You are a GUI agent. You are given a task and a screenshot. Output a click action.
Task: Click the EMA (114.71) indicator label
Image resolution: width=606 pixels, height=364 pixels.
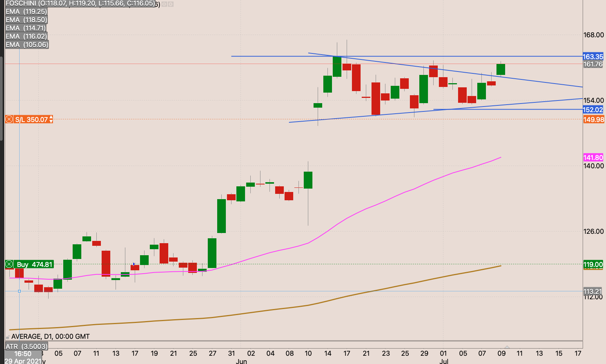[26, 28]
